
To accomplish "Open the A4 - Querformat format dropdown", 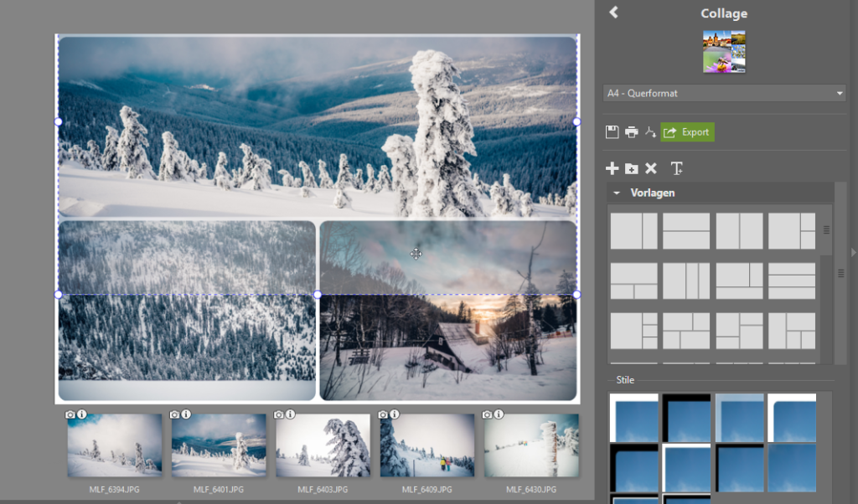I will pyautogui.click(x=724, y=93).
